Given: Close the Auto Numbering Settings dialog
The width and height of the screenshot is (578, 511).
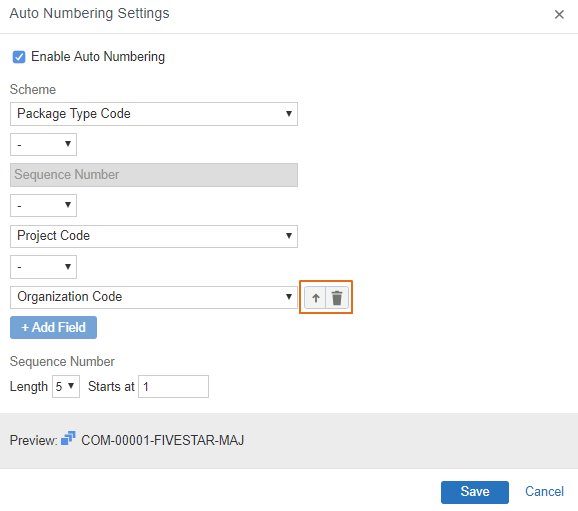Looking at the screenshot, I should click(x=559, y=14).
